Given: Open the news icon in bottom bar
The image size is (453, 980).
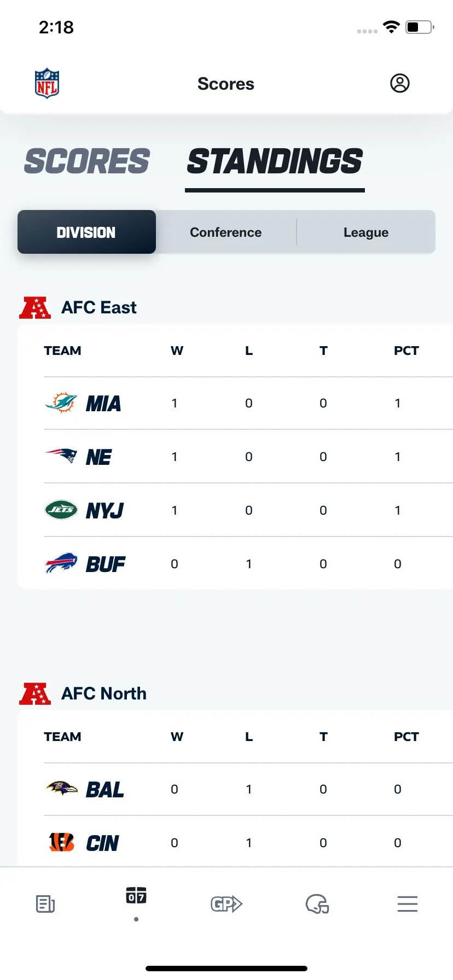Looking at the screenshot, I should [45, 904].
